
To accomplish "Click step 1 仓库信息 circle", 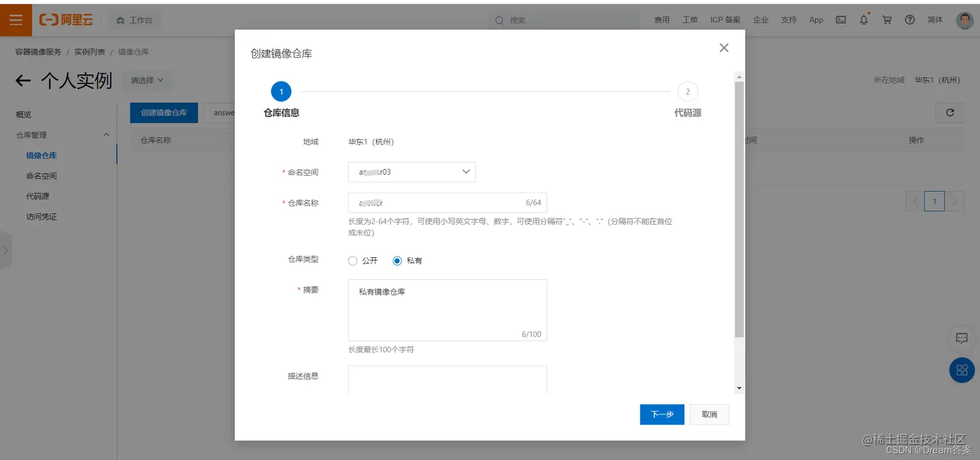I will (x=281, y=92).
